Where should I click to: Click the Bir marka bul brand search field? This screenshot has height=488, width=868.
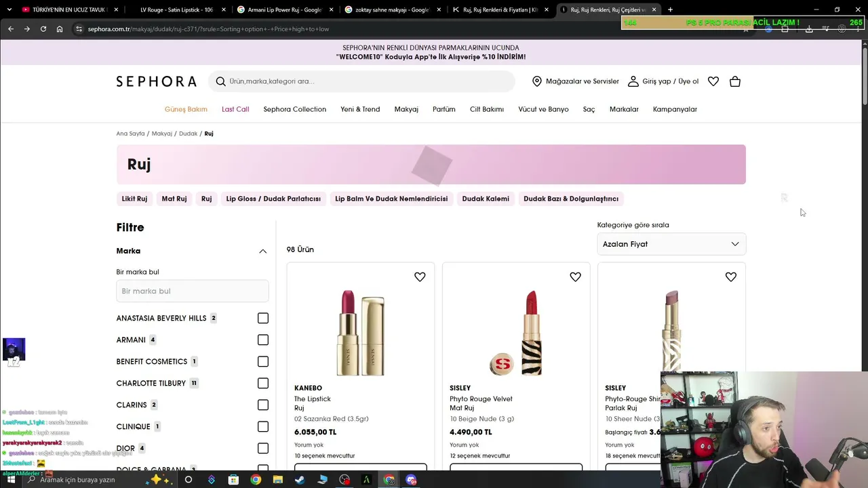[x=193, y=291]
